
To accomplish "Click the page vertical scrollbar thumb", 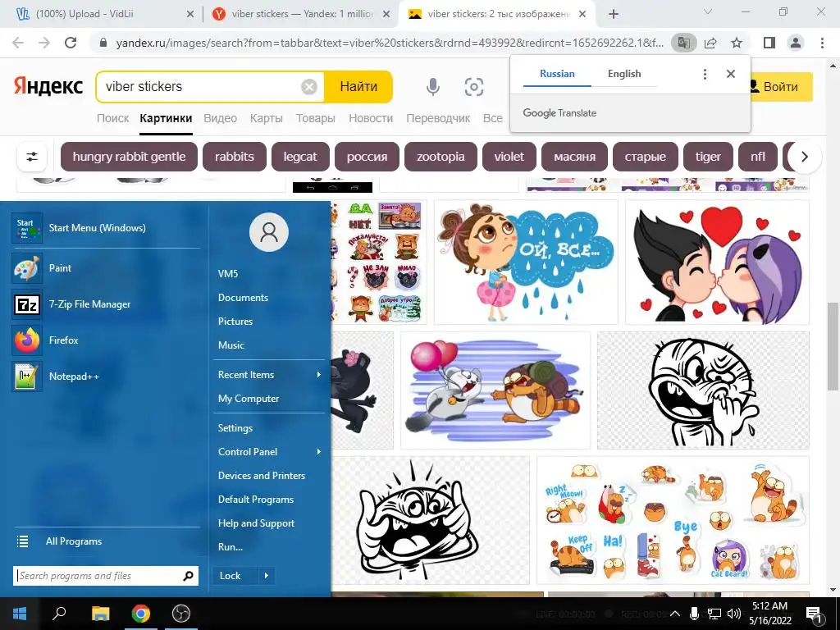I will (x=833, y=345).
